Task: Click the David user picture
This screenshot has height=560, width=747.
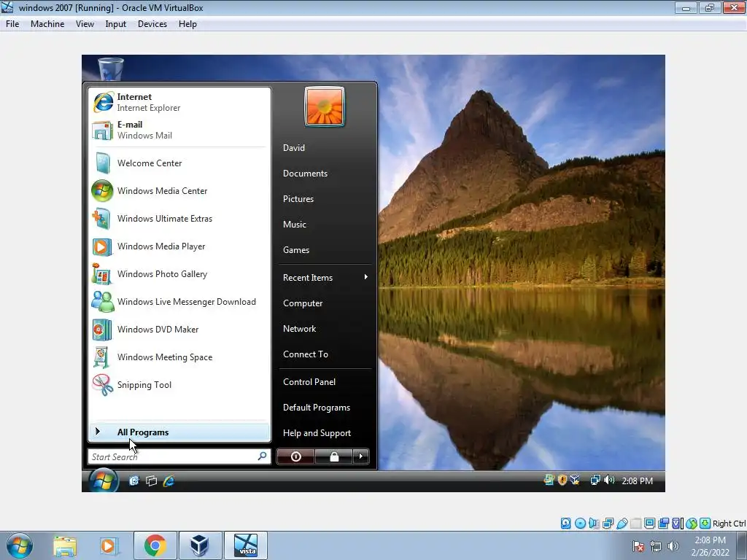Action: coord(325,106)
